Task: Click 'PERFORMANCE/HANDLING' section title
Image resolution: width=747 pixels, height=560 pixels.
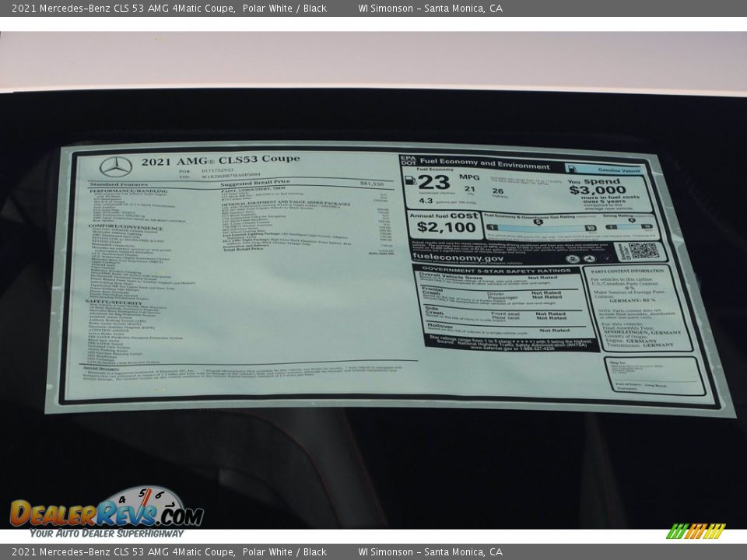Action: coord(128,191)
